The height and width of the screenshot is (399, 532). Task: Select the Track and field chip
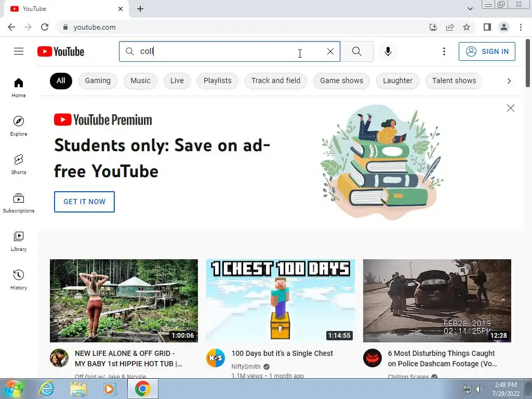pyautogui.click(x=276, y=81)
